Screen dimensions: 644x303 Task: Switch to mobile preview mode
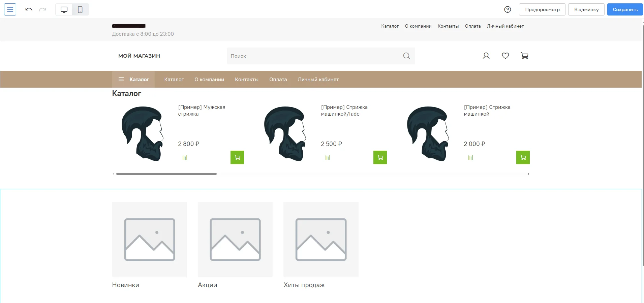[80, 9]
